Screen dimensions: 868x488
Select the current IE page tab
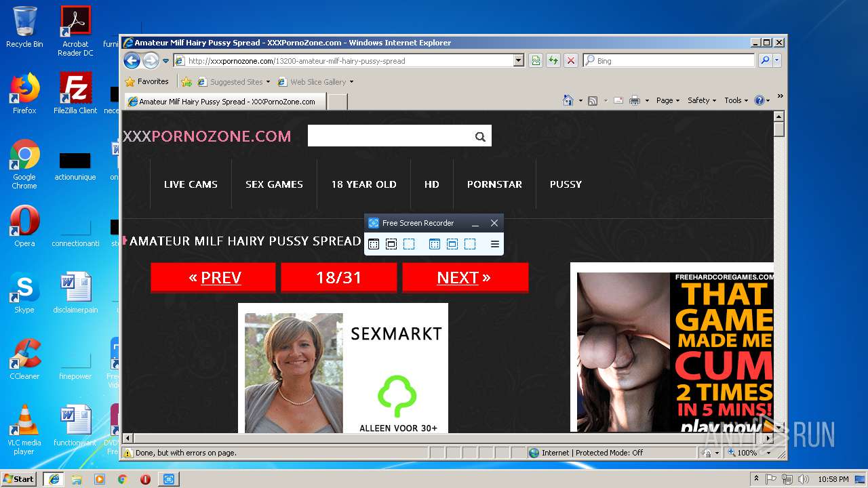coord(225,102)
